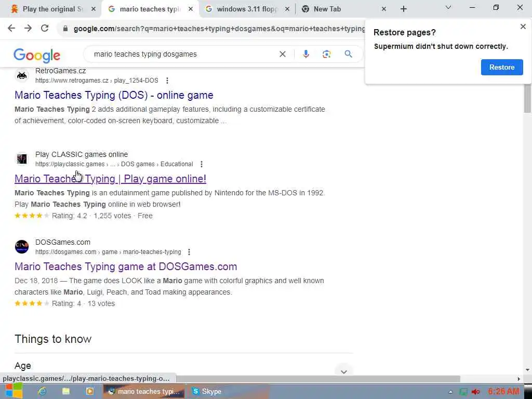532x399 pixels.
Task: Close the 'mario teaches typing' tab
Action: [191, 9]
